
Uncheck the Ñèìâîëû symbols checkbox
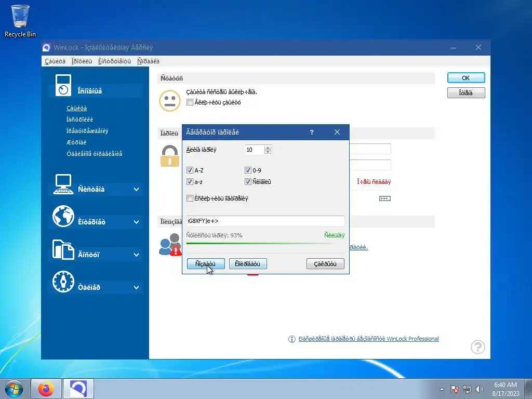pos(248,182)
